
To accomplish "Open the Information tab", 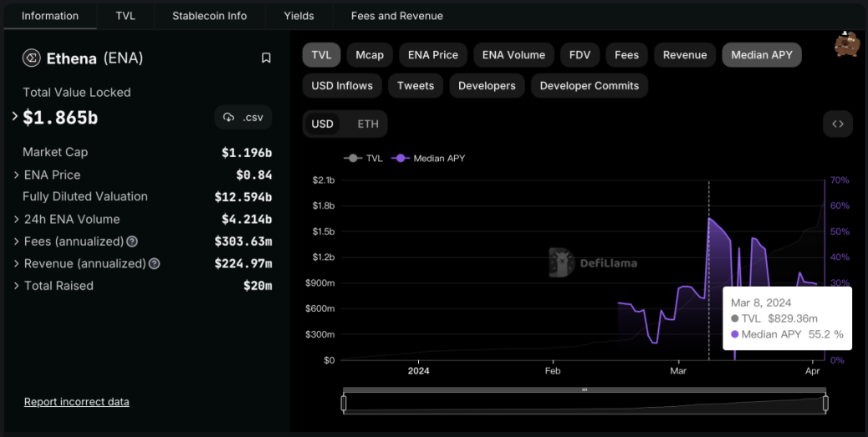I will [50, 16].
